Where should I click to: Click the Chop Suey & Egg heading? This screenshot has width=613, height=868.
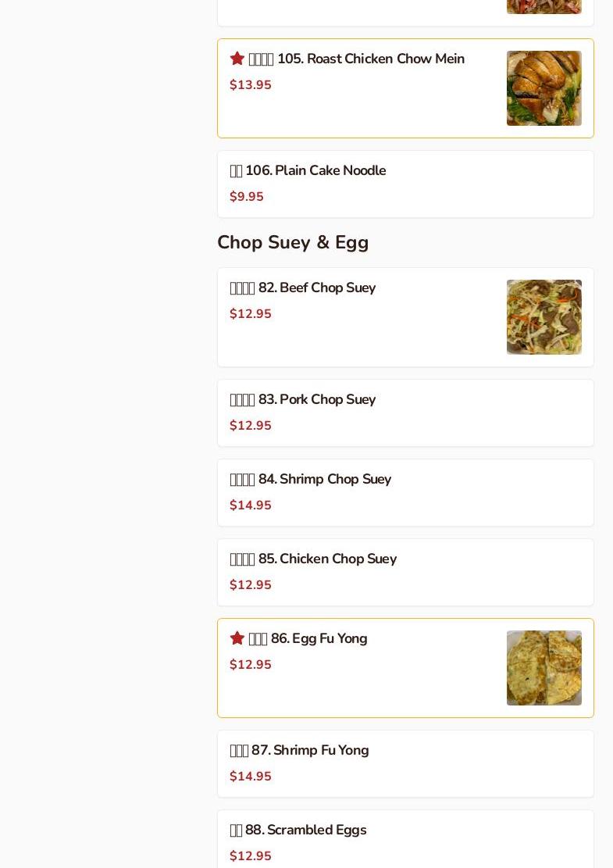[x=293, y=242]
